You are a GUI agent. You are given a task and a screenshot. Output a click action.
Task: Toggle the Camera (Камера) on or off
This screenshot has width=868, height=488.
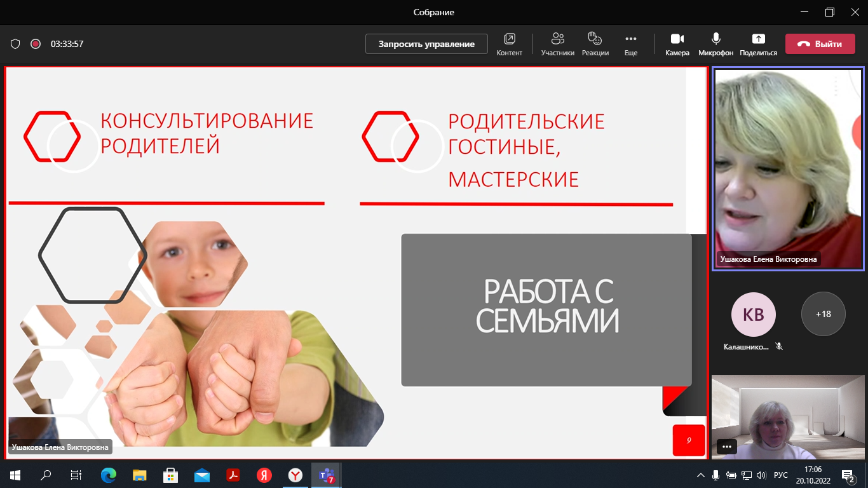tap(677, 44)
